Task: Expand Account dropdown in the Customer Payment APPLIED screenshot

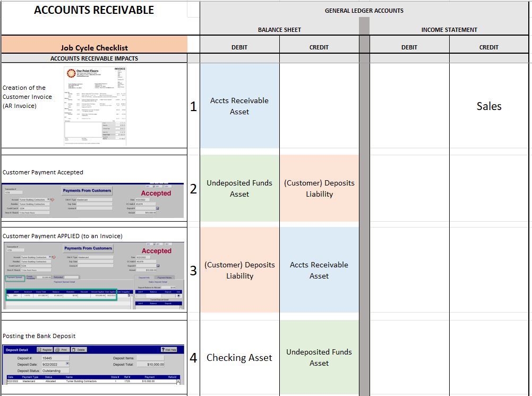Action: (50, 257)
